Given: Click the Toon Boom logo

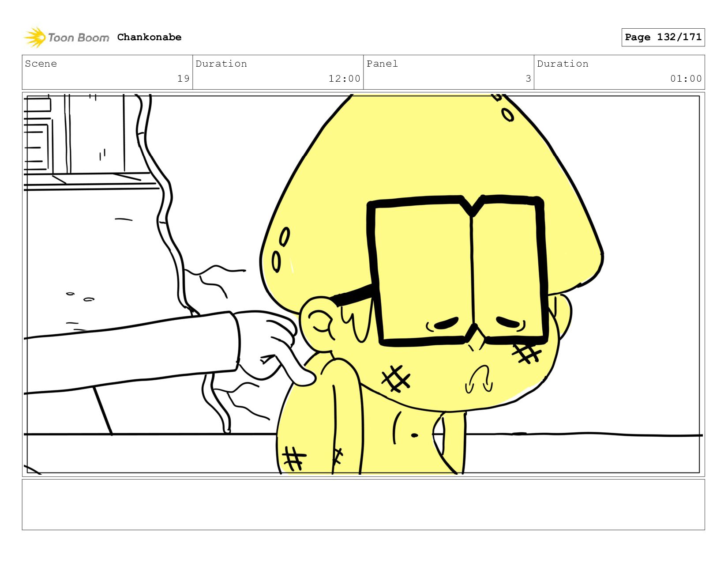Looking at the screenshot, I should (x=66, y=38).
